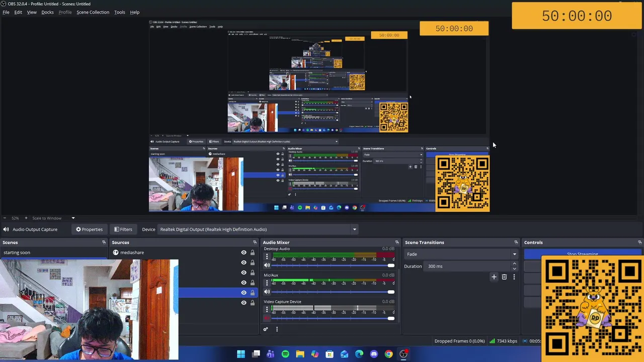Open the Desktop Audio options dots menu

(267, 256)
